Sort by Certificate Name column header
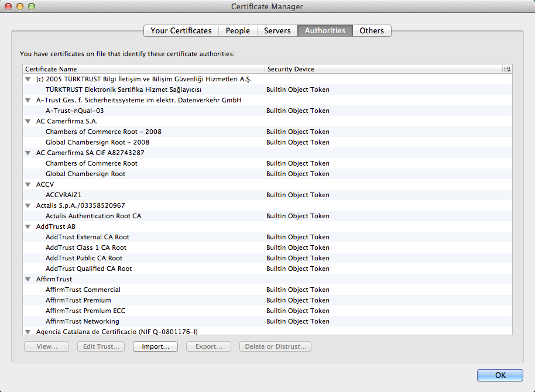The image size is (535, 392). 143,69
